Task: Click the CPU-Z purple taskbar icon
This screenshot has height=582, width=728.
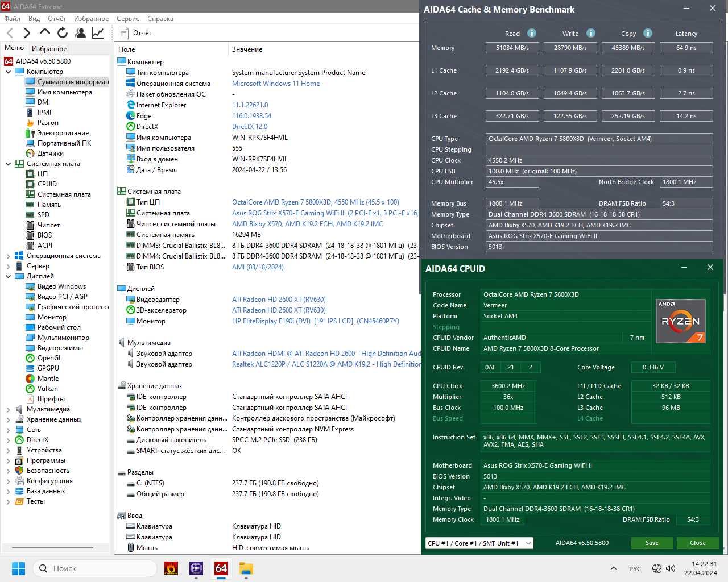Action: [x=196, y=568]
